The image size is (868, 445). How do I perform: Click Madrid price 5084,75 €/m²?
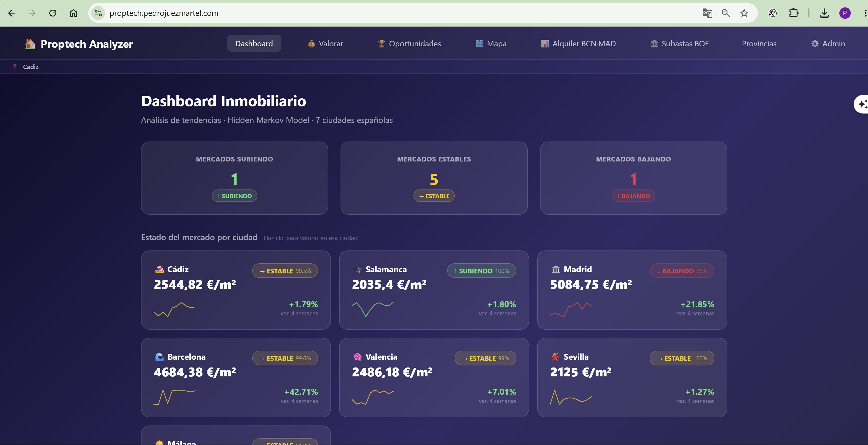[x=591, y=285]
